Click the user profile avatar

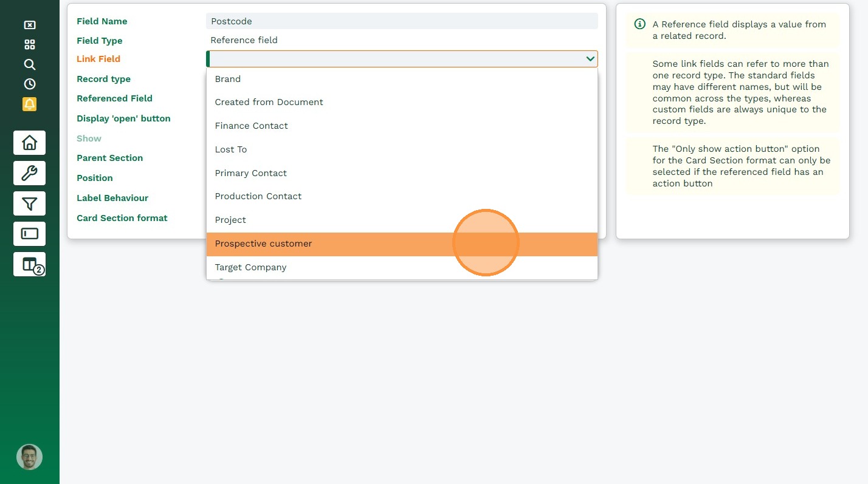click(x=29, y=457)
